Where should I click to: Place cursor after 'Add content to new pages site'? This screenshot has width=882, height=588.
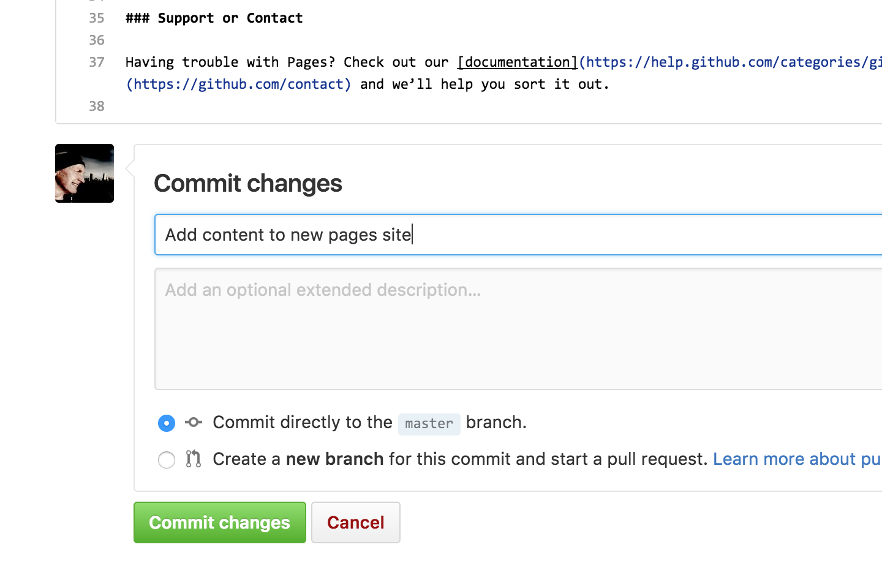412,235
